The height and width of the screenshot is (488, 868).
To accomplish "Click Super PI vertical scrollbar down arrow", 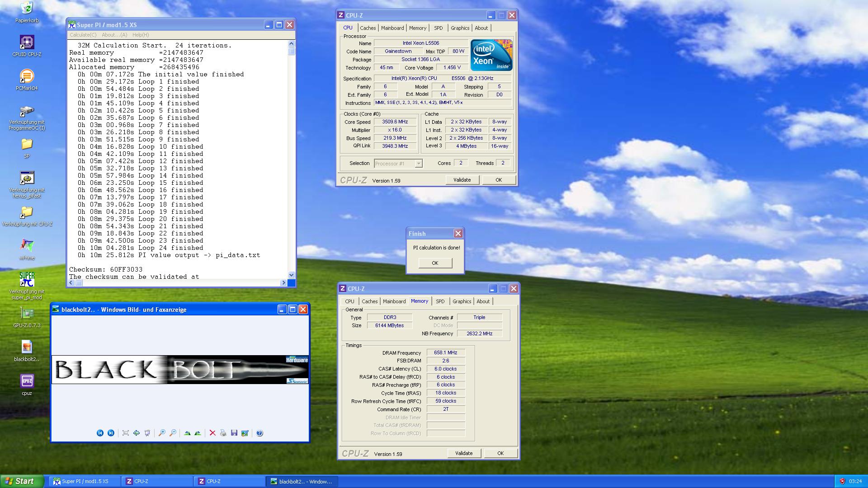I will [x=291, y=275].
